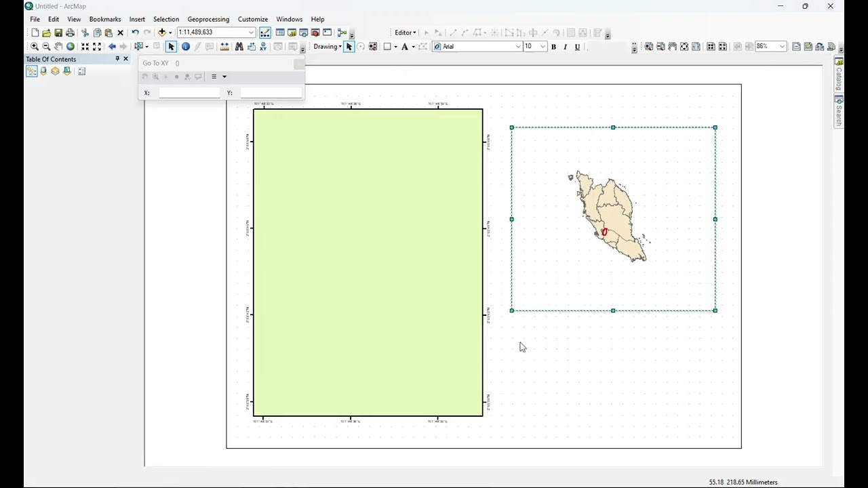Open the Catalog side panel tab

point(839,75)
